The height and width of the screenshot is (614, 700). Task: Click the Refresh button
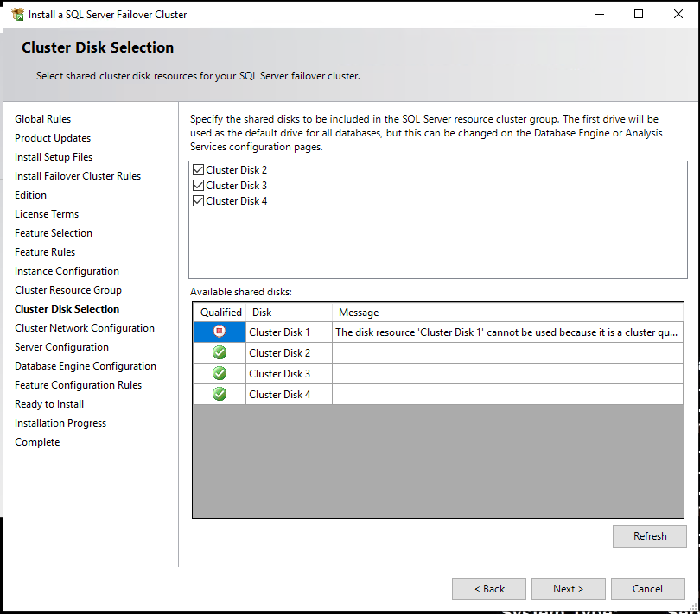tap(650, 536)
